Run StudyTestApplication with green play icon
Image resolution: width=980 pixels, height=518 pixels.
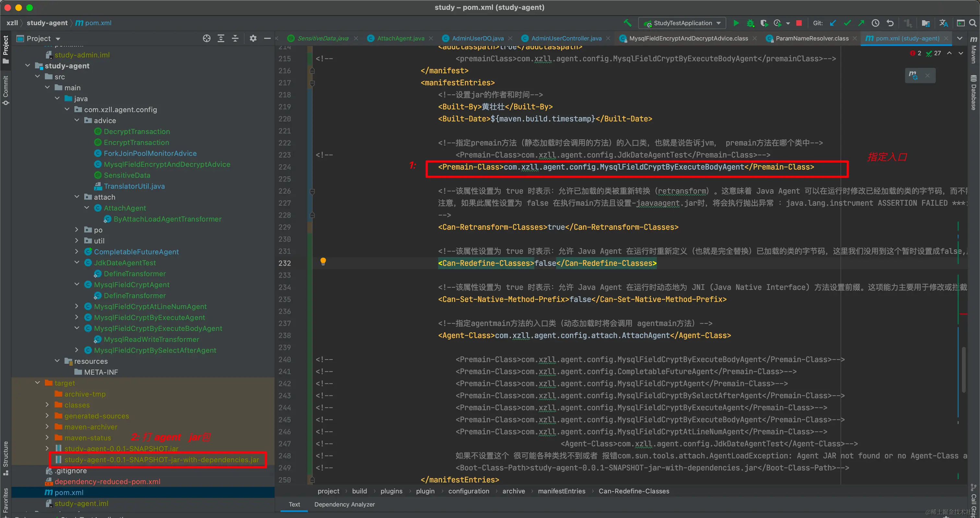[x=736, y=23]
